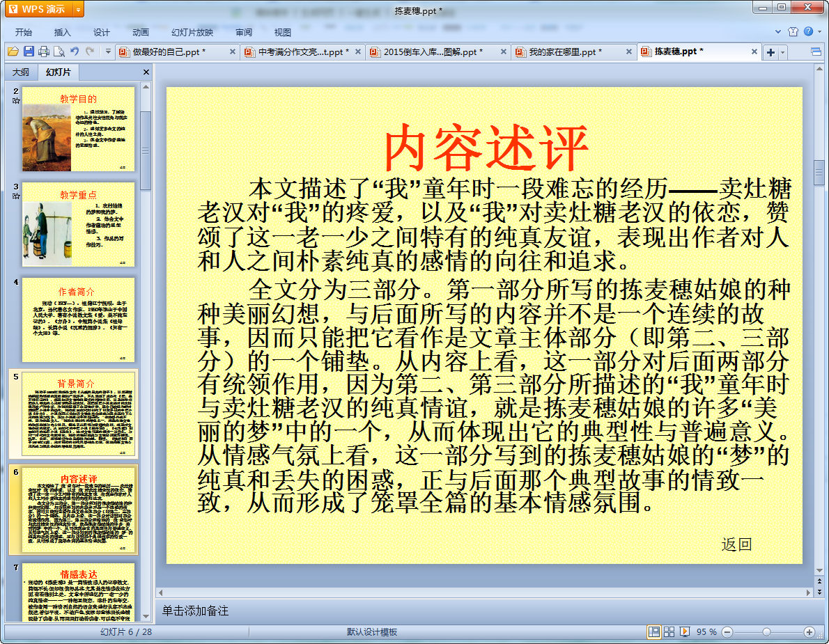
Task: Switch to 我的家在哪里.ppt tab
Action: click(x=565, y=52)
